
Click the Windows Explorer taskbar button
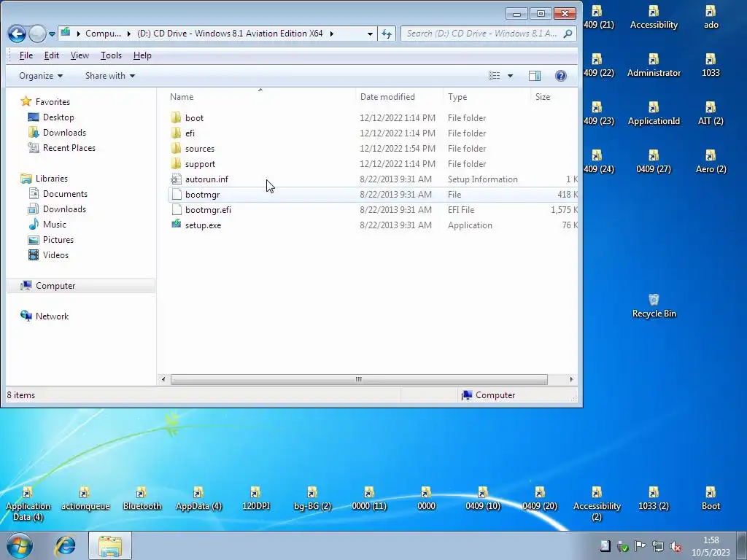click(109, 545)
